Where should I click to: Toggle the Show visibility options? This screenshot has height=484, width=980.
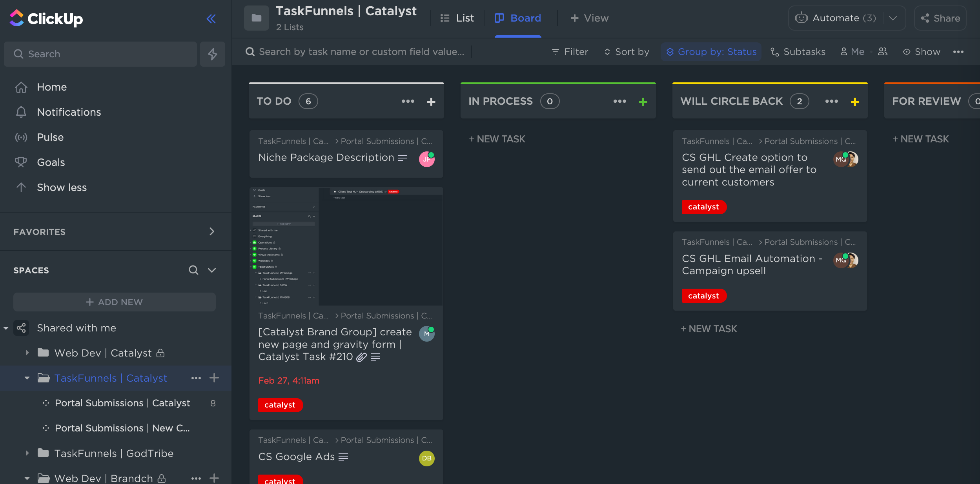point(922,51)
